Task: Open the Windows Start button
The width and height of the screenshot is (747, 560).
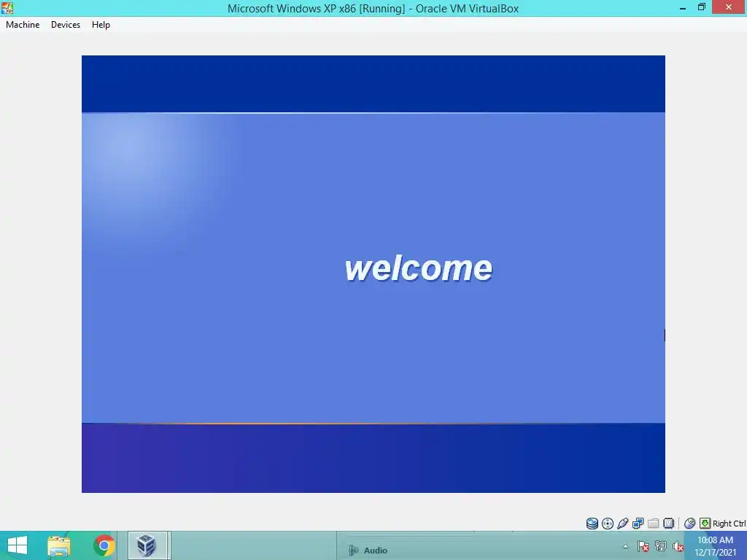Action: click(x=18, y=545)
